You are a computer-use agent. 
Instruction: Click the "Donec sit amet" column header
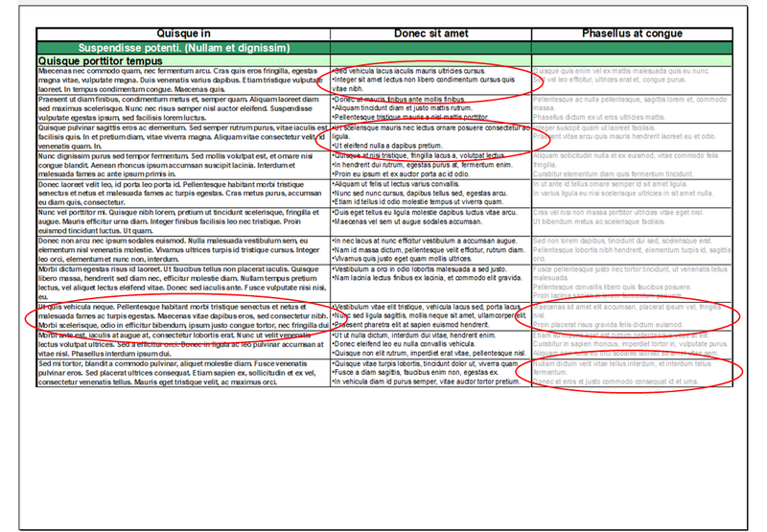click(x=430, y=34)
